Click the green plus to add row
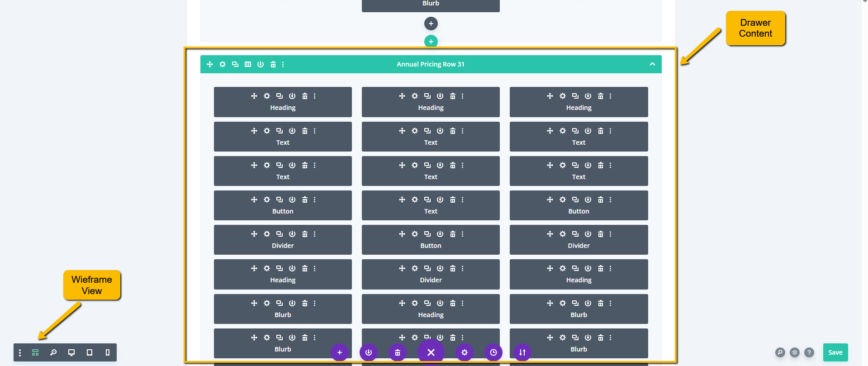Screen dimensions: 868x366 431,42
